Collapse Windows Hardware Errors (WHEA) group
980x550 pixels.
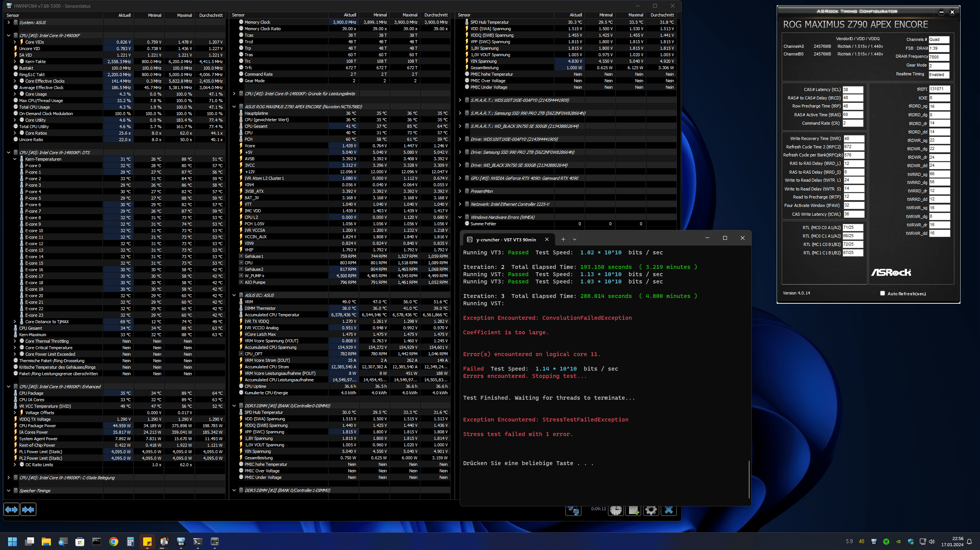pos(460,217)
